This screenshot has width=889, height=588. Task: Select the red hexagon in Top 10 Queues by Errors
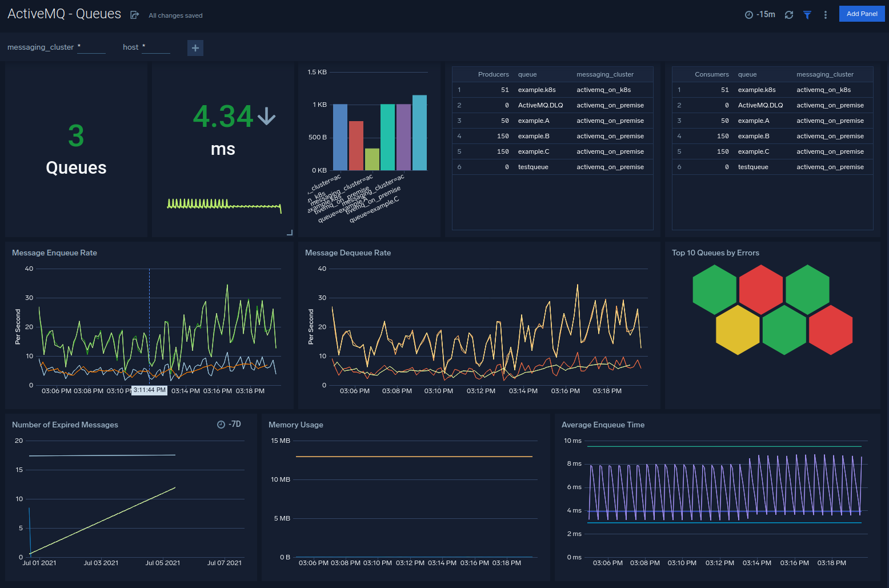click(760, 289)
